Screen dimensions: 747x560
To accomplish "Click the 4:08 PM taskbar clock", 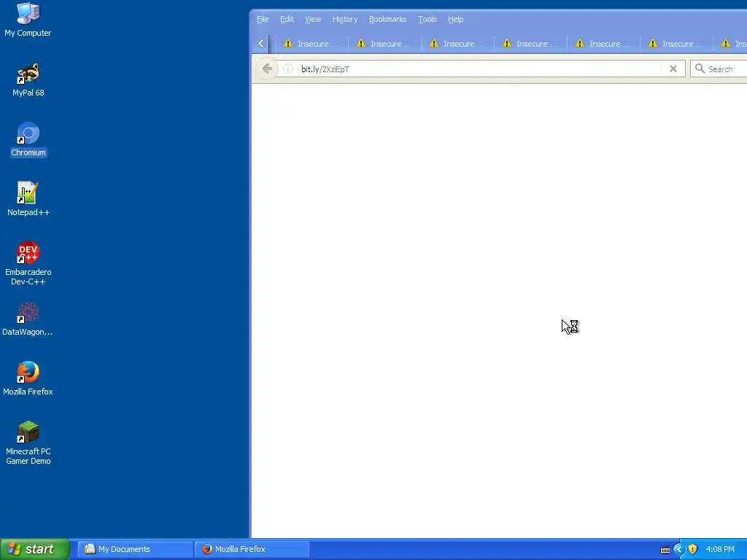I will (x=720, y=549).
